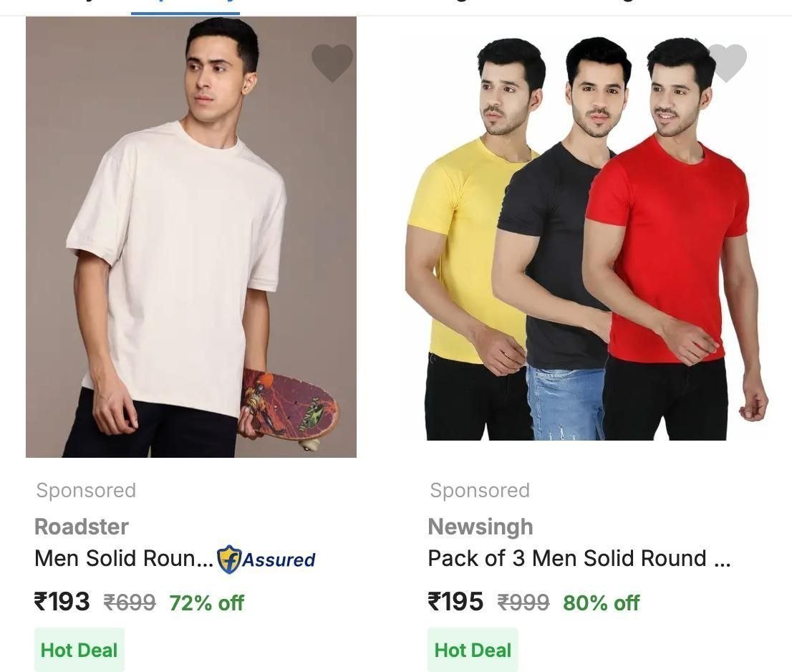Click the ₹193 price on the Roadster card
This screenshot has width=792, height=672.
62,603
